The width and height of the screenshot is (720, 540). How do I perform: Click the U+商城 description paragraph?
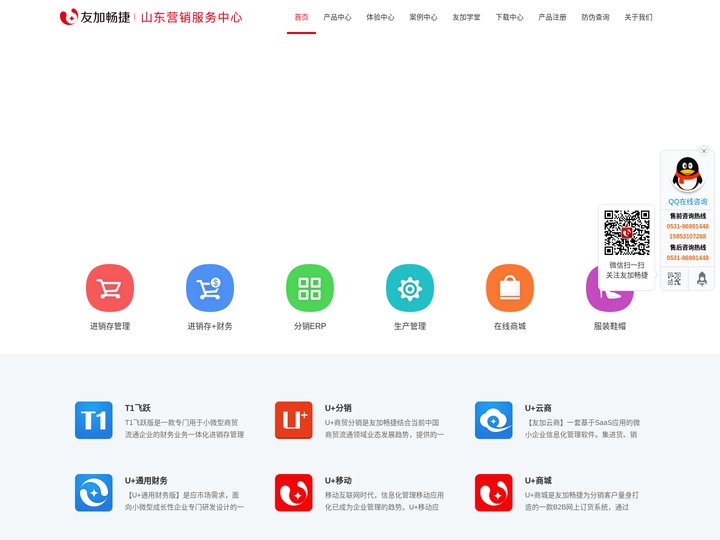pos(582,501)
